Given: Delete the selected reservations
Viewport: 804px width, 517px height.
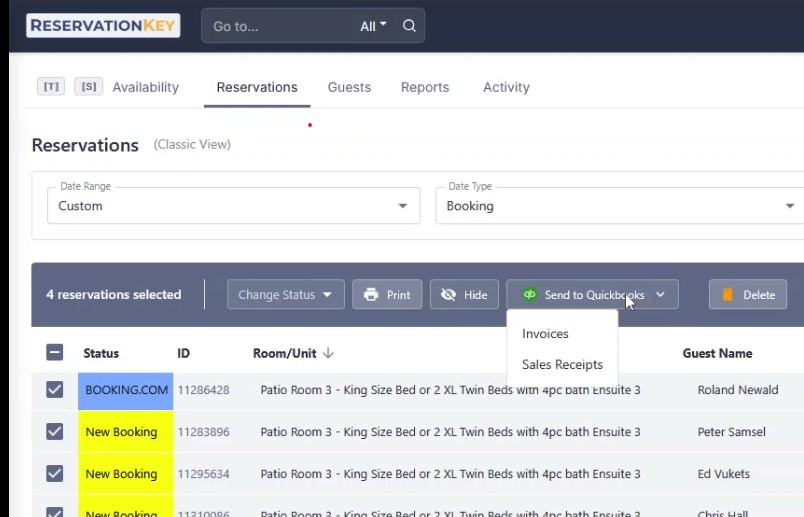Looking at the screenshot, I should click(748, 295).
